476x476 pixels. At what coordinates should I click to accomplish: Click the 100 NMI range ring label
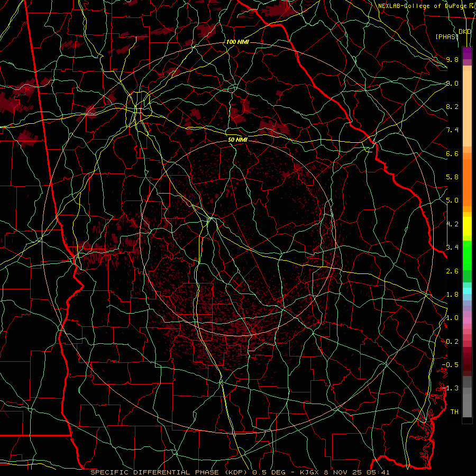tap(237, 42)
